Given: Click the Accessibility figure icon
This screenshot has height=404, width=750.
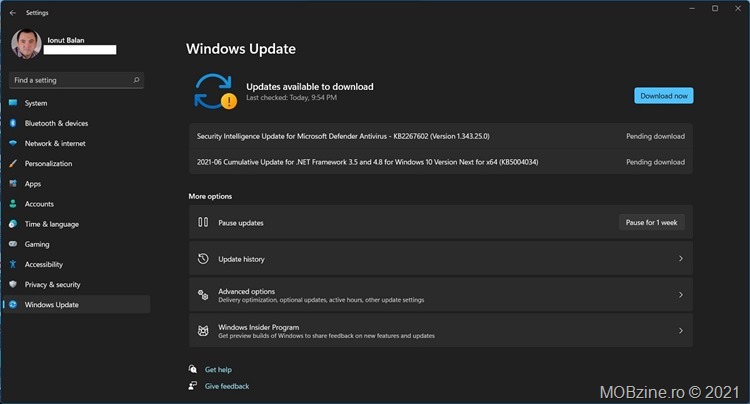Looking at the screenshot, I should coord(13,264).
